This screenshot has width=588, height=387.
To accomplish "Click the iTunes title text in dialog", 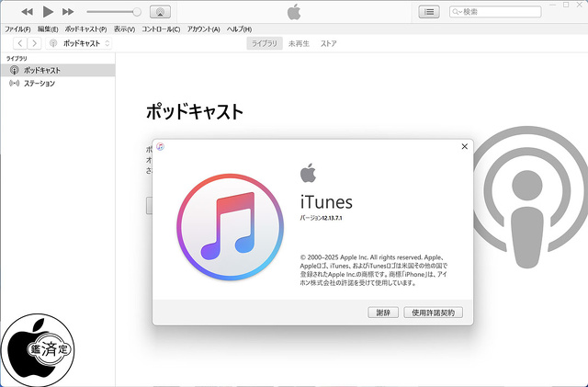I will tap(326, 202).
